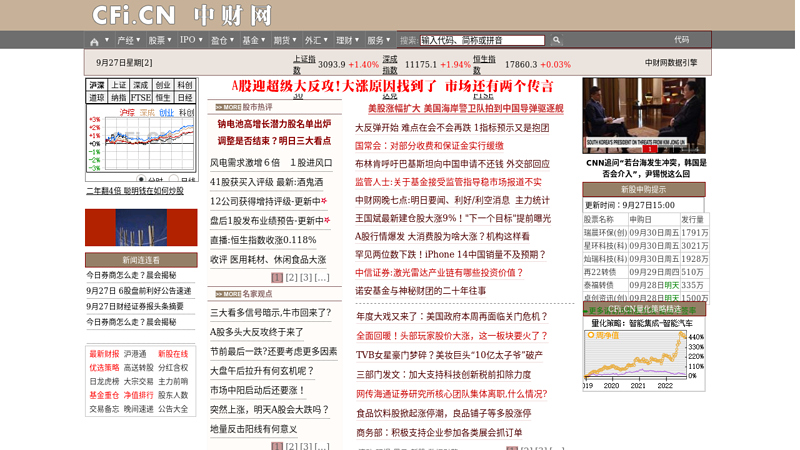Open article 罕见两位数下跌 iPhone 14

[x=451, y=255]
